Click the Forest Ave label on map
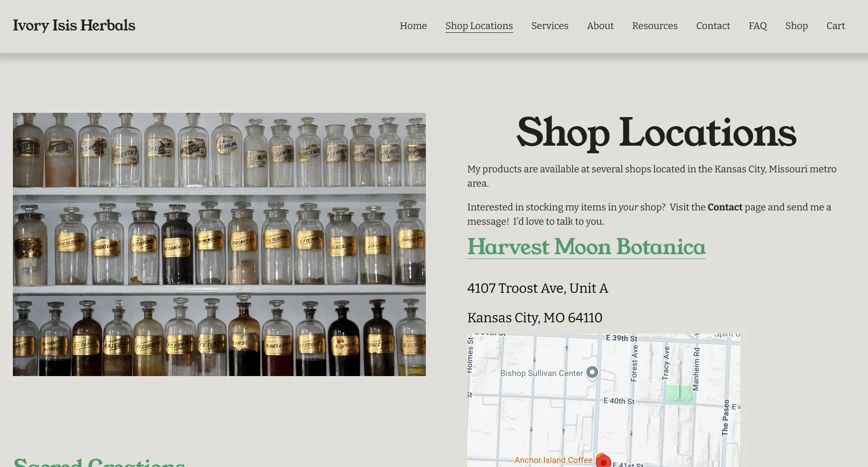868x467 pixels. (x=634, y=363)
